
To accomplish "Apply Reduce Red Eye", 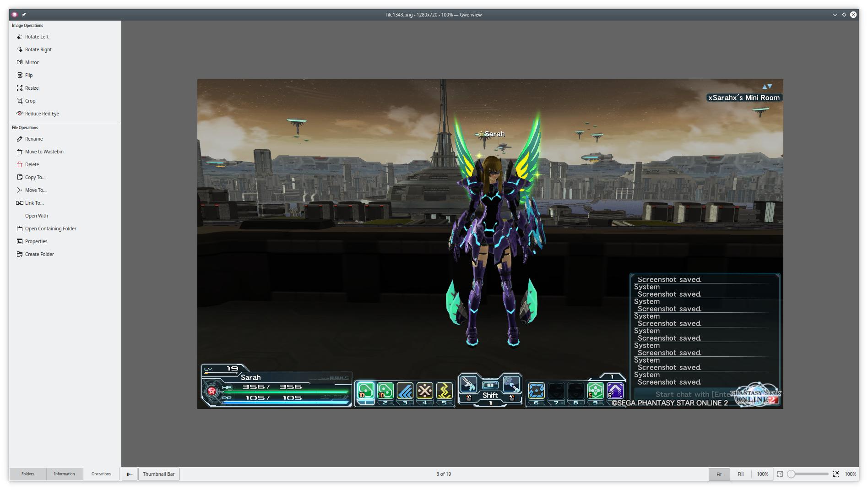I will (42, 114).
